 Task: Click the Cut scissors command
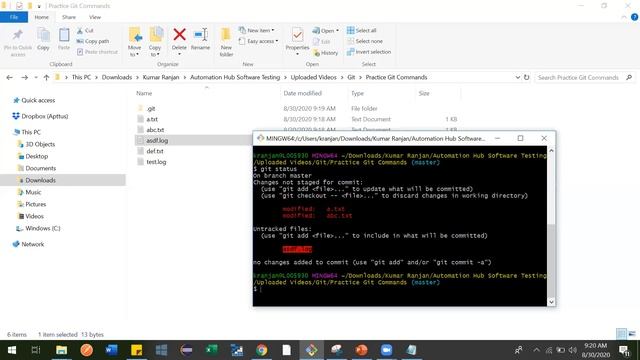click(85, 31)
